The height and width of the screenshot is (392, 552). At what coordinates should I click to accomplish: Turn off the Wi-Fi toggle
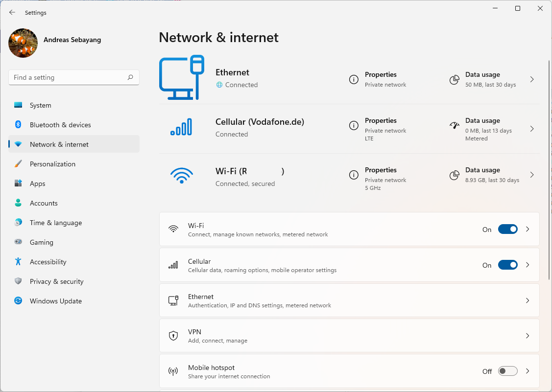click(x=507, y=229)
